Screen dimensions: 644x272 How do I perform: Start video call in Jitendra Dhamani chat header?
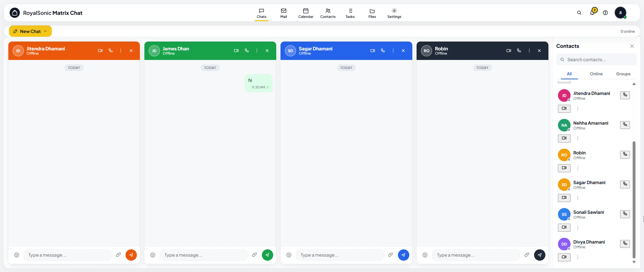point(100,51)
